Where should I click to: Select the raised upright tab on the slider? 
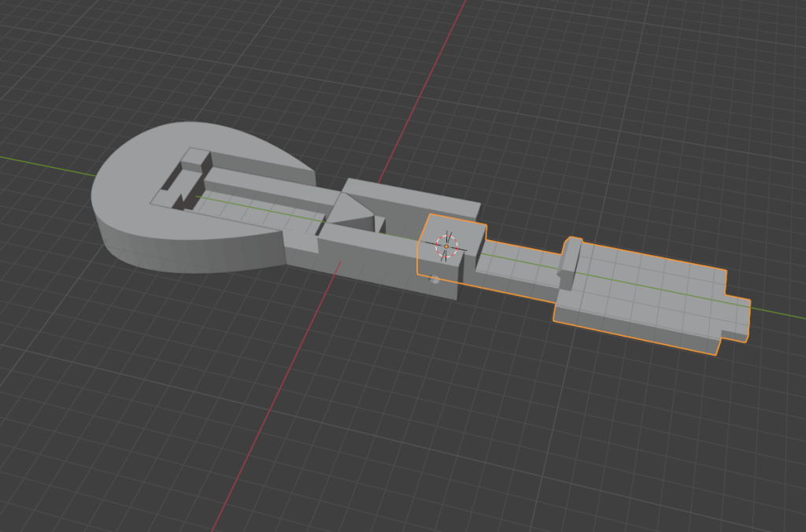pos(571,254)
